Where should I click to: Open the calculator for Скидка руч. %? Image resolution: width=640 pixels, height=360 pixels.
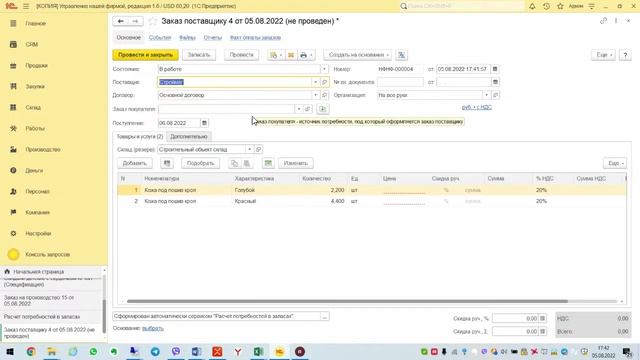542,318
